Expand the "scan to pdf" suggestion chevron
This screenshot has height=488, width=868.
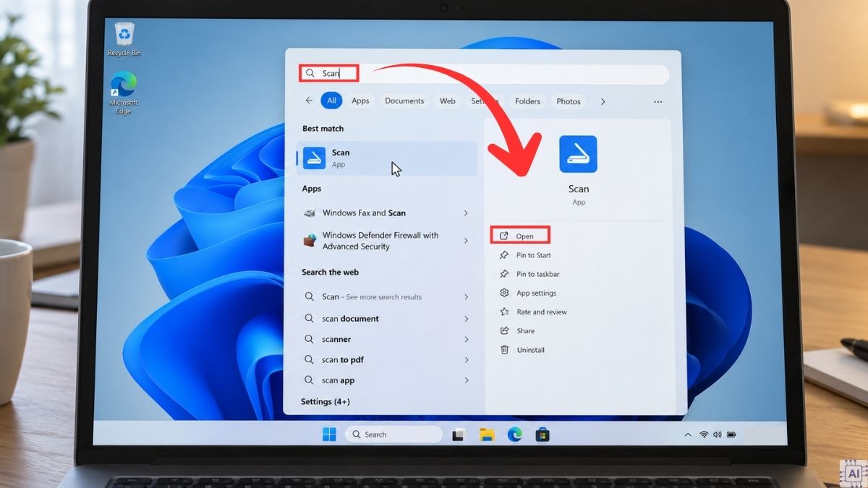coord(466,360)
